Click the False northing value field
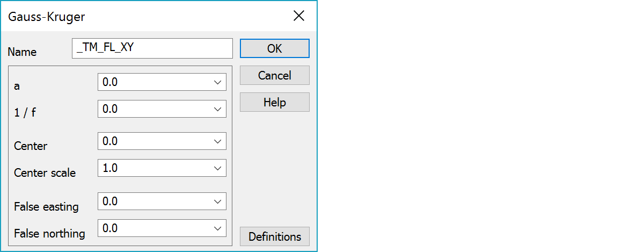The height and width of the screenshot is (252, 644). point(154,228)
